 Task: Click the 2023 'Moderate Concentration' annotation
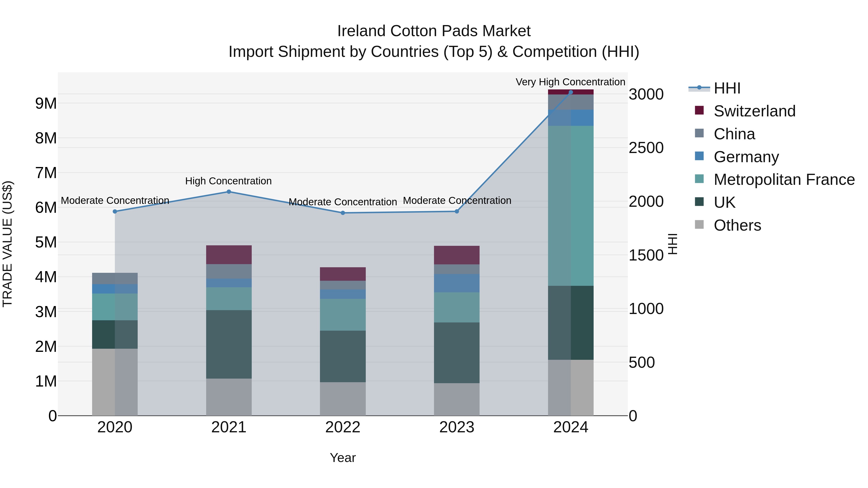[457, 201]
